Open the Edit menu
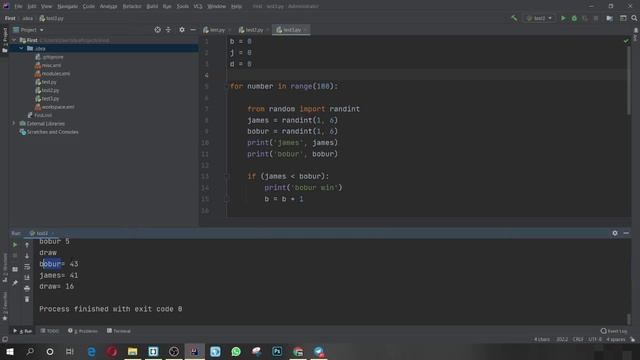 tap(31, 6)
